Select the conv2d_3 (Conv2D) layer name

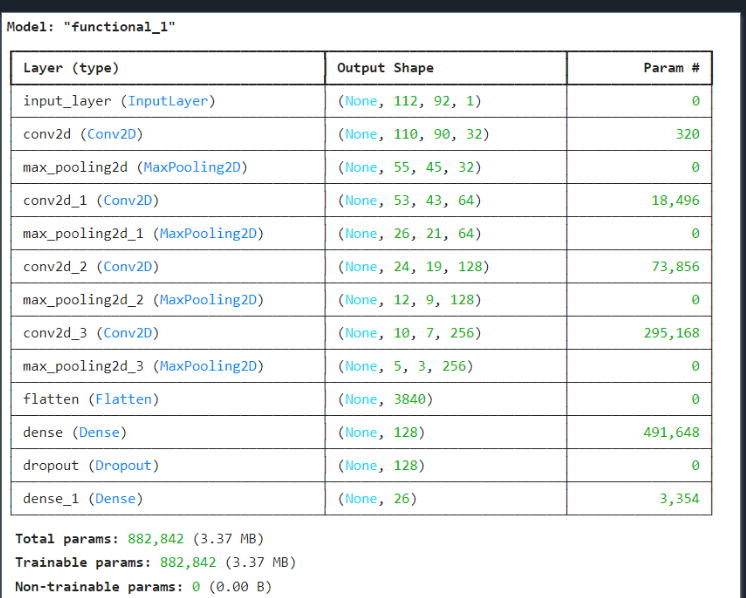[91, 333]
